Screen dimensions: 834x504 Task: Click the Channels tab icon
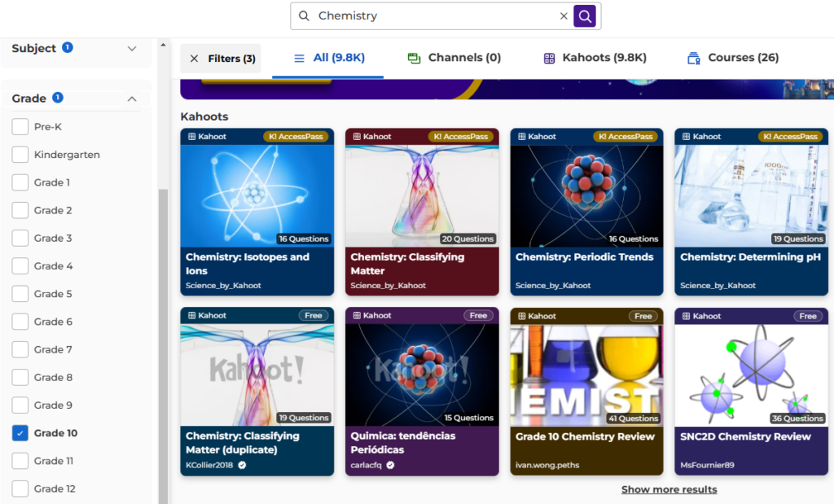coord(414,58)
